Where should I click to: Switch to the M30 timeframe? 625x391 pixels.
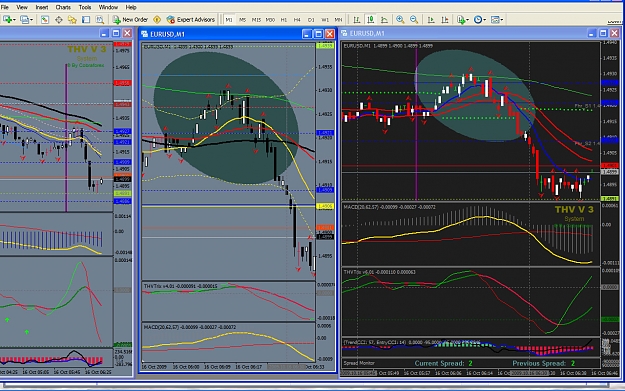[x=270, y=20]
